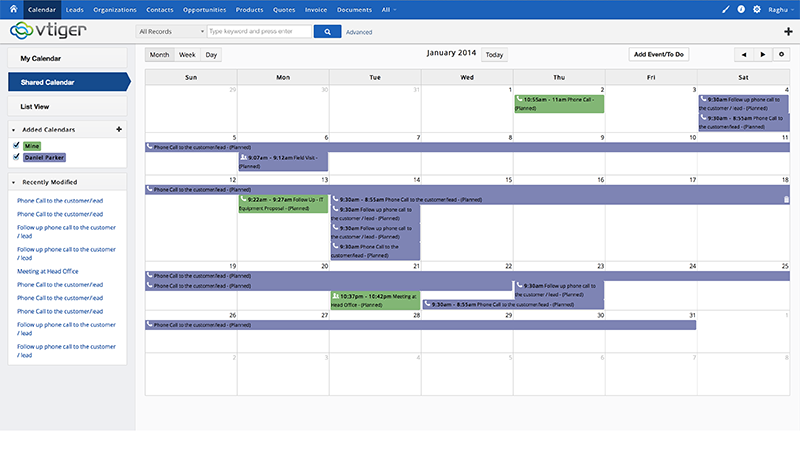Collapse the Added Calendars section
The height and width of the screenshot is (461, 800).
pyautogui.click(x=13, y=130)
